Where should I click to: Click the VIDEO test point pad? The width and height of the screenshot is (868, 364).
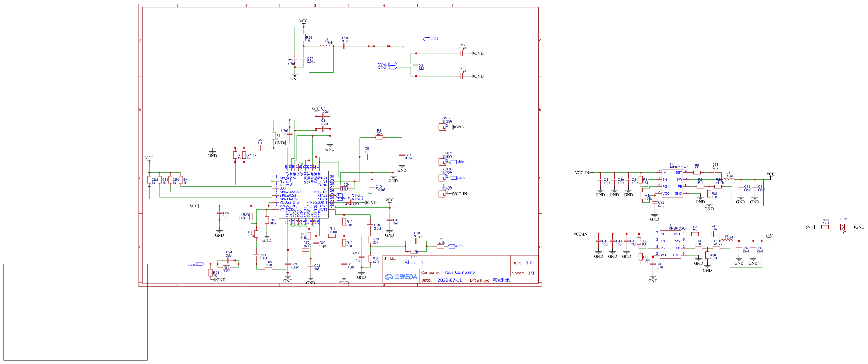[442, 162]
